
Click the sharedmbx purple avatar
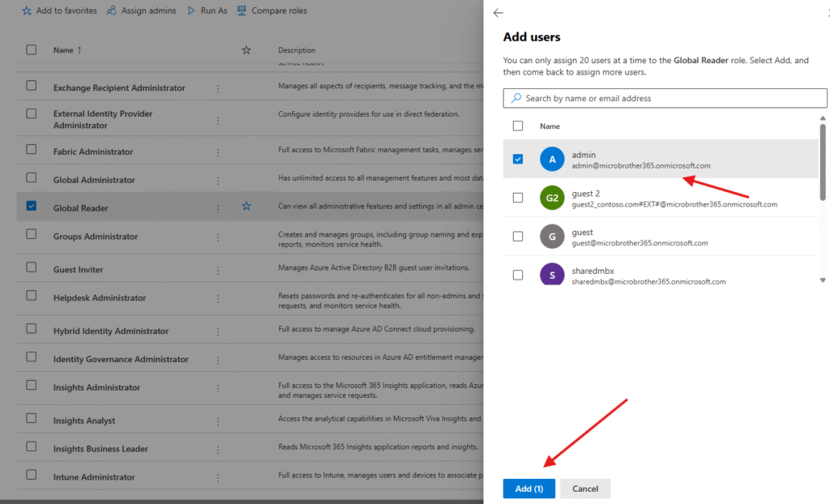click(552, 275)
